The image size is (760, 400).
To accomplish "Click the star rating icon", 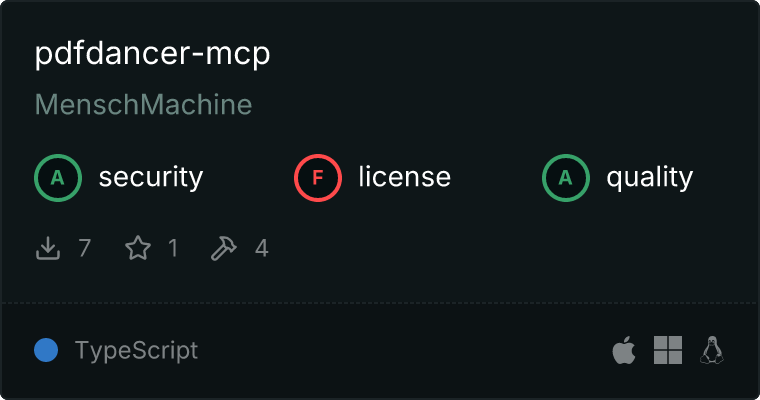I will point(138,248).
